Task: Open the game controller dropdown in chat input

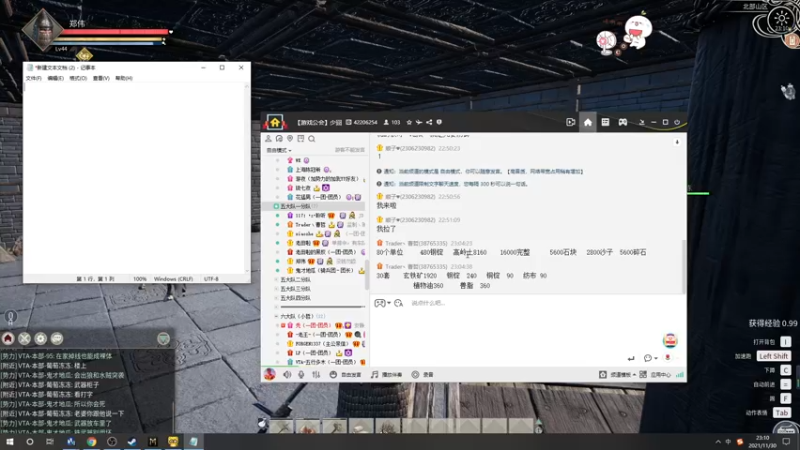Action: (x=383, y=303)
